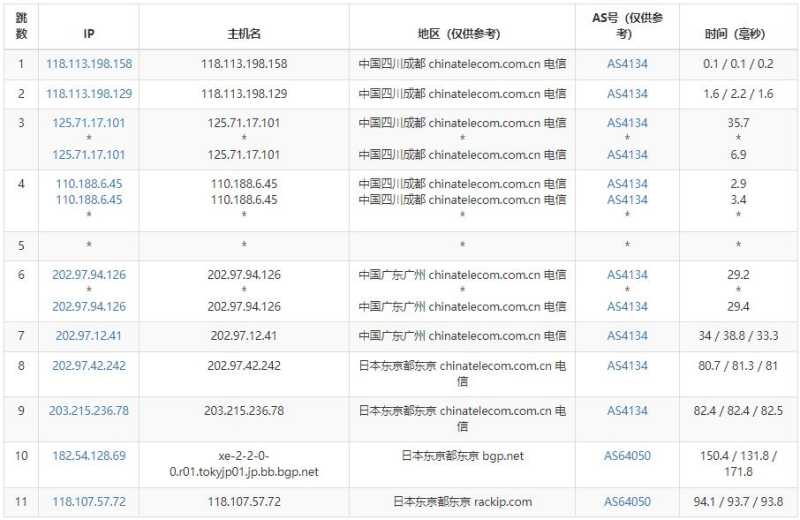
Task: Select the time value 34 / 38.8 / 33.3
Action: [x=738, y=336]
